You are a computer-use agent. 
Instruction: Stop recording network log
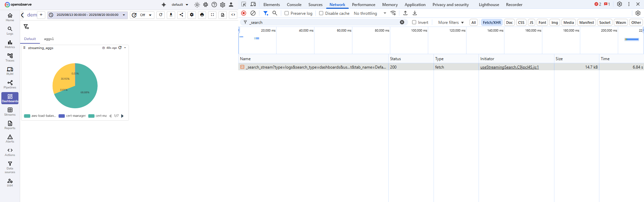(x=244, y=13)
